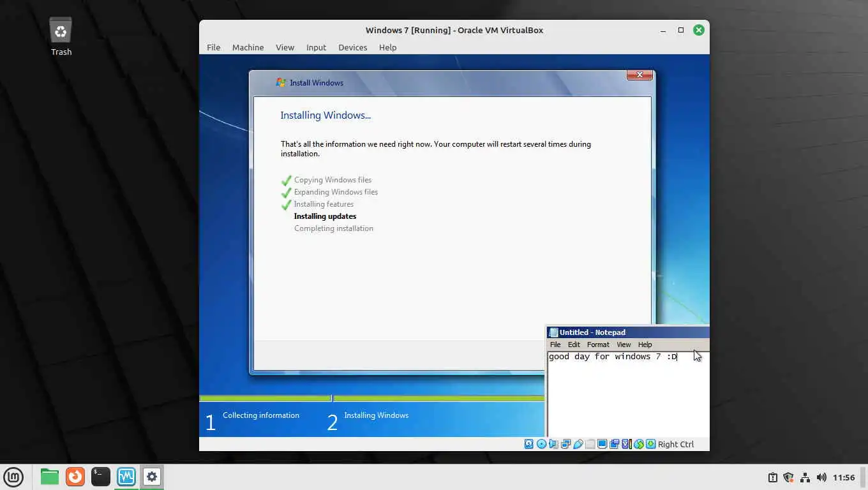Open the Linux Mint start menu
This screenshot has width=868, height=490.
(13, 477)
